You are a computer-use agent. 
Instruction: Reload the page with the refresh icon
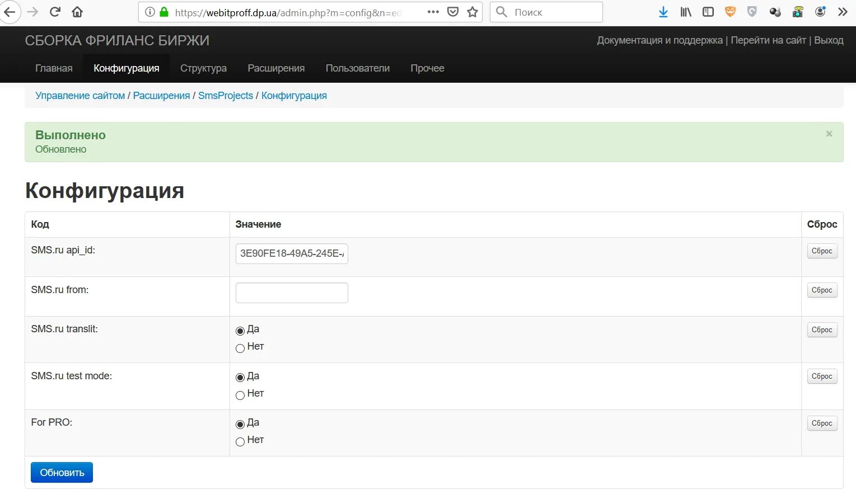55,12
